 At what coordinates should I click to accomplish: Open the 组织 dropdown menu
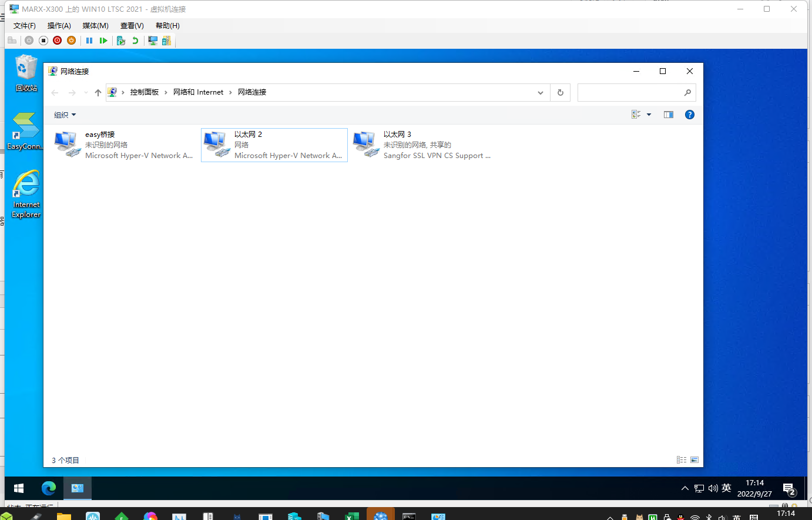click(x=65, y=115)
